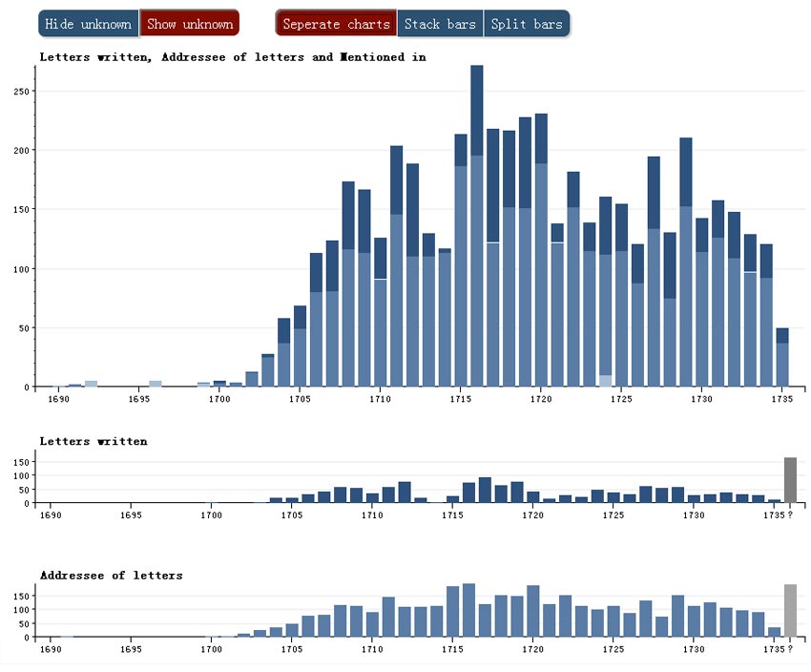
Task: Select the Show unknown option
Action: [x=190, y=24]
